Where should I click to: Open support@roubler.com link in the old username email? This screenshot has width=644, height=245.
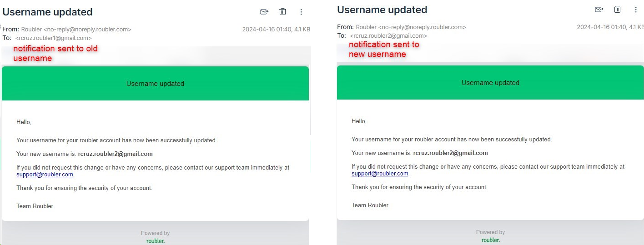point(45,175)
